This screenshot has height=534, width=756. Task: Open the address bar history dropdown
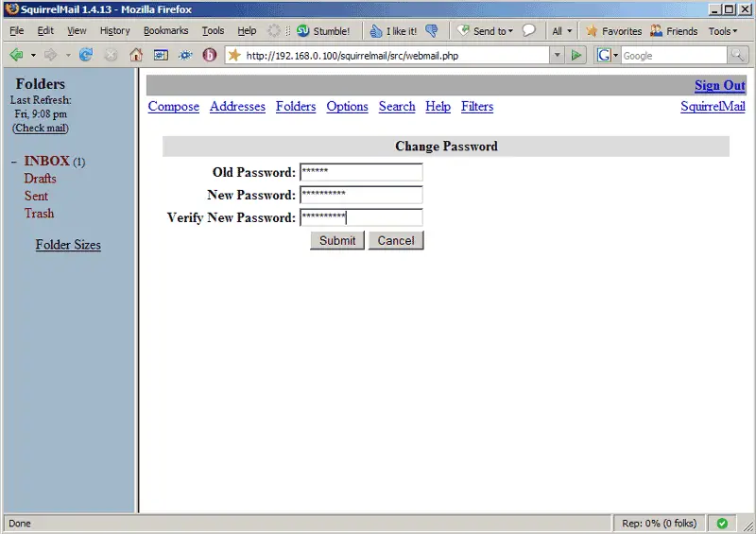(x=557, y=56)
